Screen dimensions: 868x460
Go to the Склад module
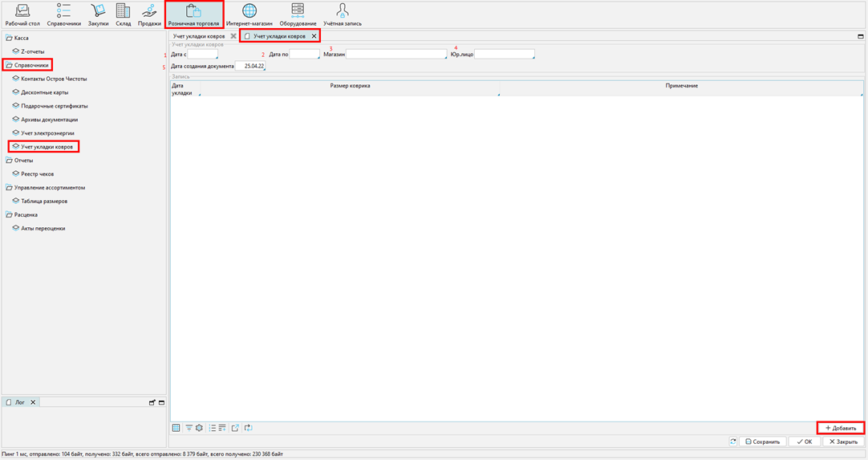tap(123, 14)
